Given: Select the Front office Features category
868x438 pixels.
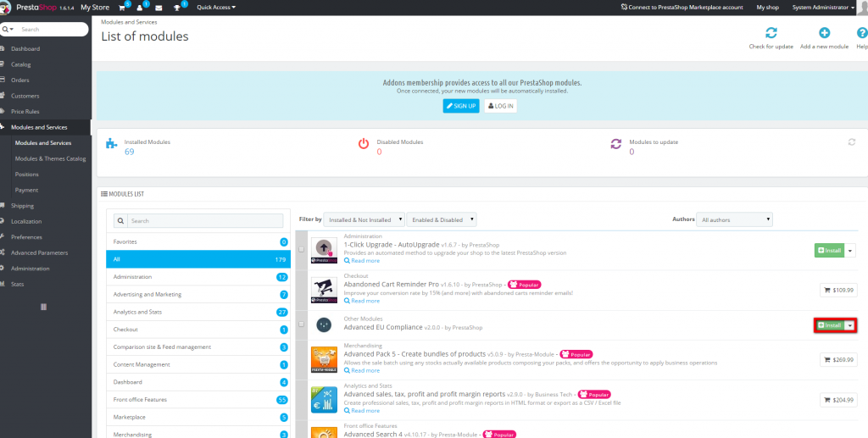Looking at the screenshot, I should point(198,399).
